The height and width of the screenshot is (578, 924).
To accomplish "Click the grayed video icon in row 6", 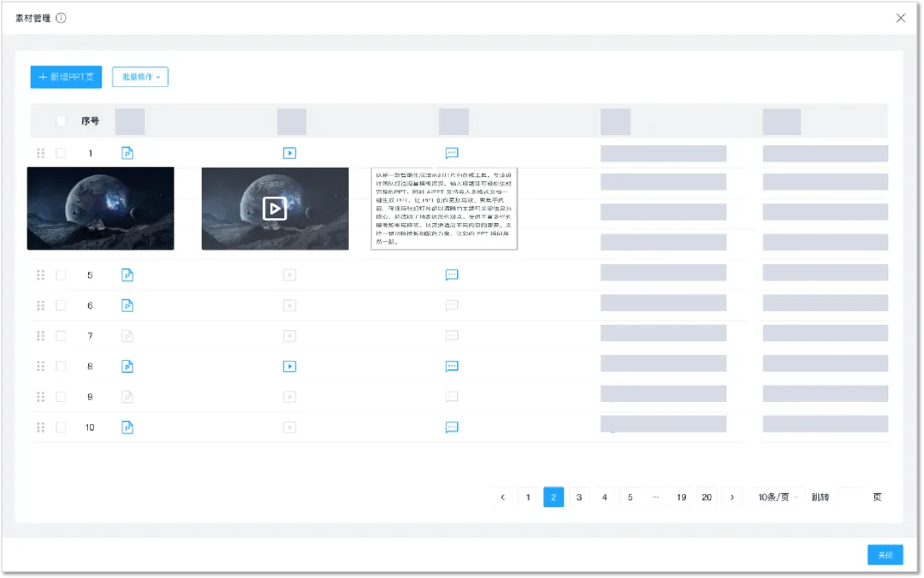I will click(x=289, y=306).
